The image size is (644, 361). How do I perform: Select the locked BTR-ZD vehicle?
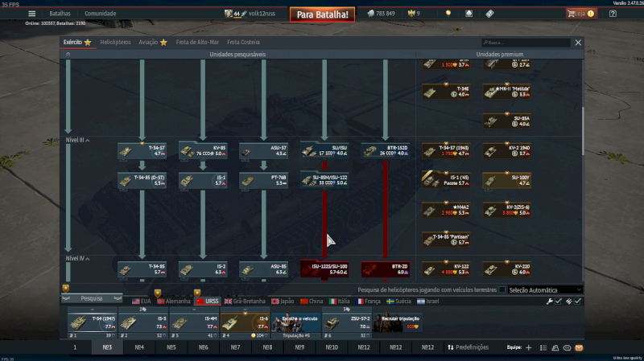(386, 269)
